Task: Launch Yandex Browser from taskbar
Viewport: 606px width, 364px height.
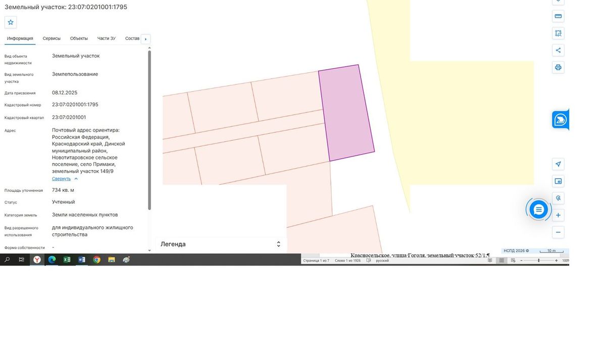Action: pyautogui.click(x=37, y=259)
